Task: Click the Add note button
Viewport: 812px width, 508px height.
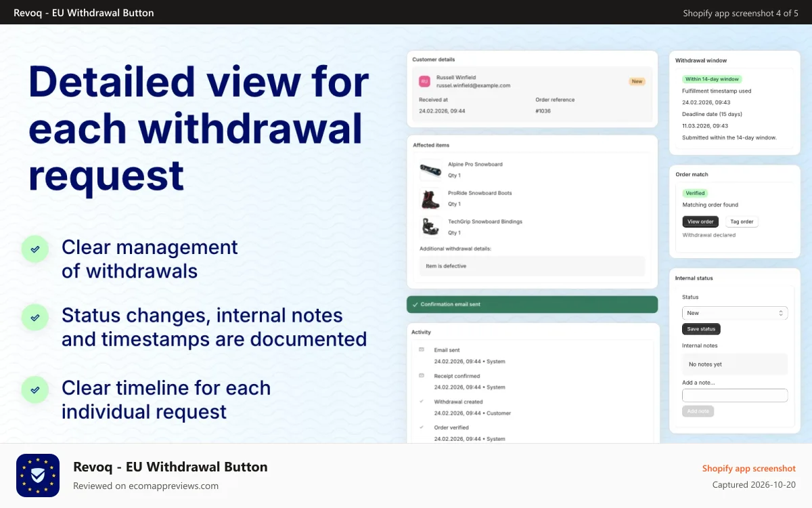Action: 698,411
